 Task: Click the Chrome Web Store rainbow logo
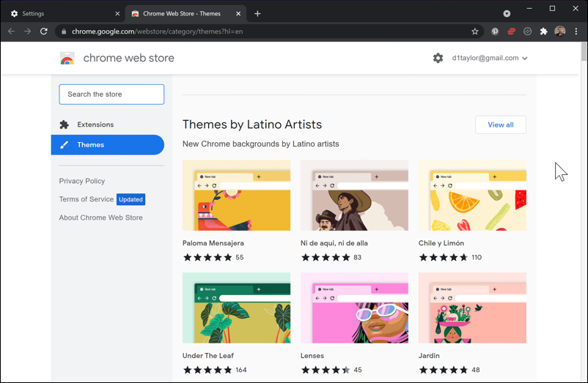[x=67, y=59]
